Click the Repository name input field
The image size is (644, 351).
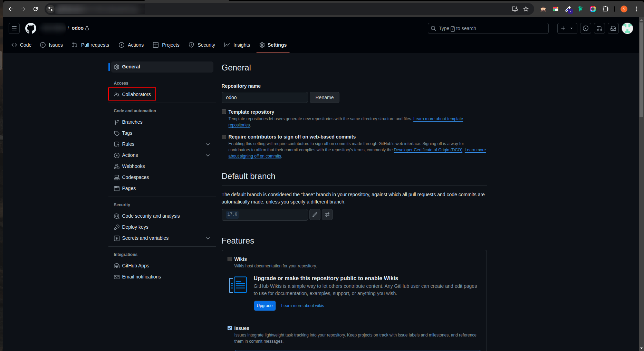[x=265, y=97]
